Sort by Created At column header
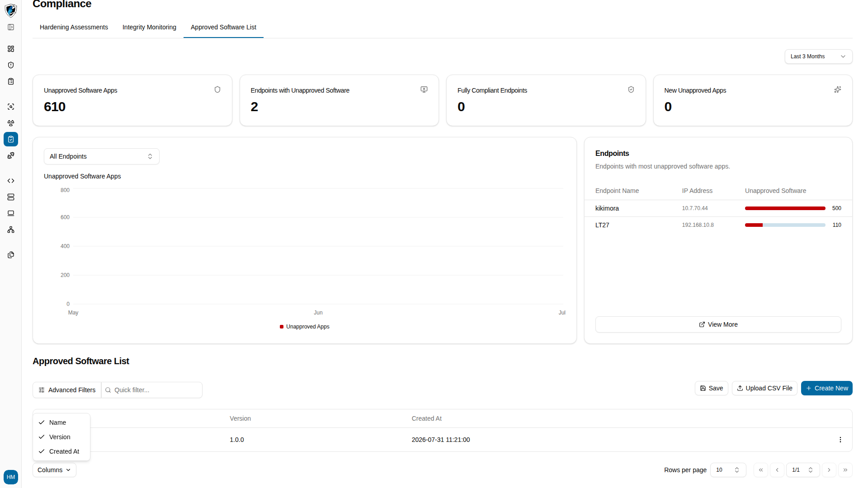868x488 pixels. tap(426, 418)
